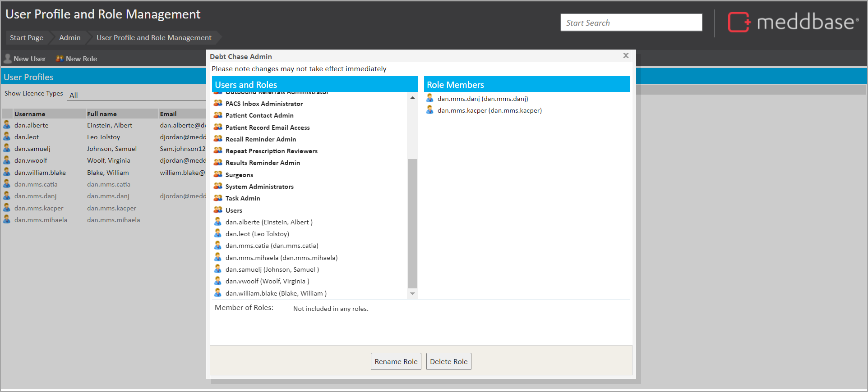868x392 pixels.
Task: Click user icon beside dan.mms.danj role member
Action: 430,98
